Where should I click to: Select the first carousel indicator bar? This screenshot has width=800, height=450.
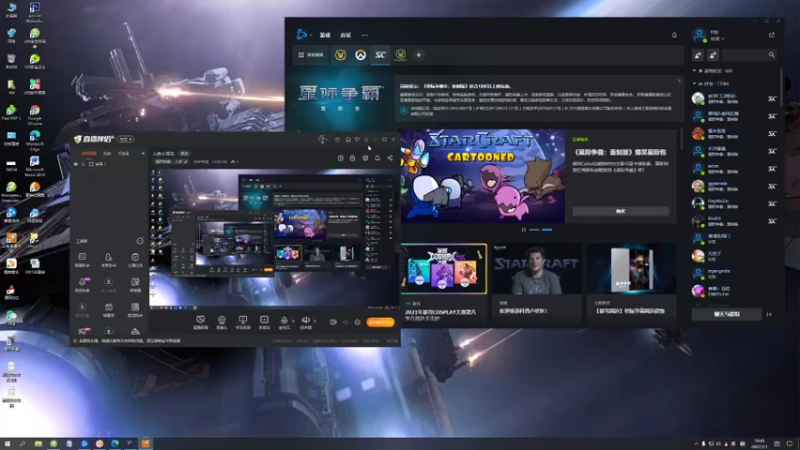tap(534, 230)
